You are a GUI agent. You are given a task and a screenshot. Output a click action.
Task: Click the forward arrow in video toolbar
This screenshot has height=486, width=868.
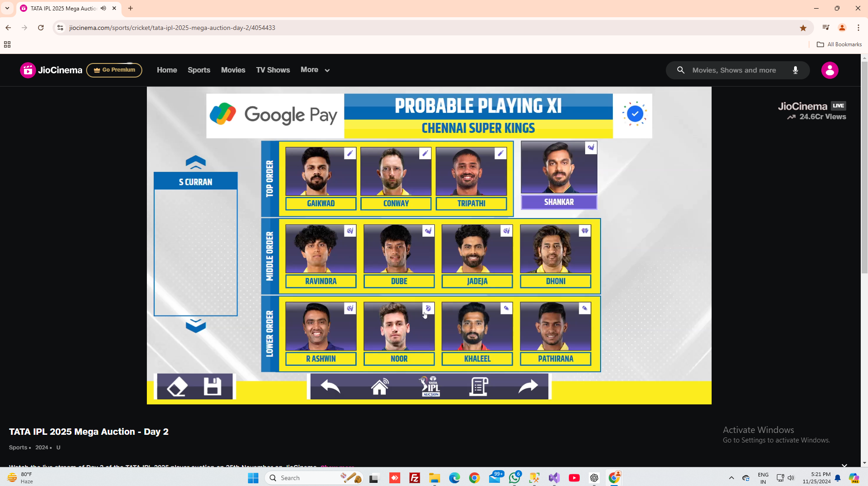tap(528, 387)
